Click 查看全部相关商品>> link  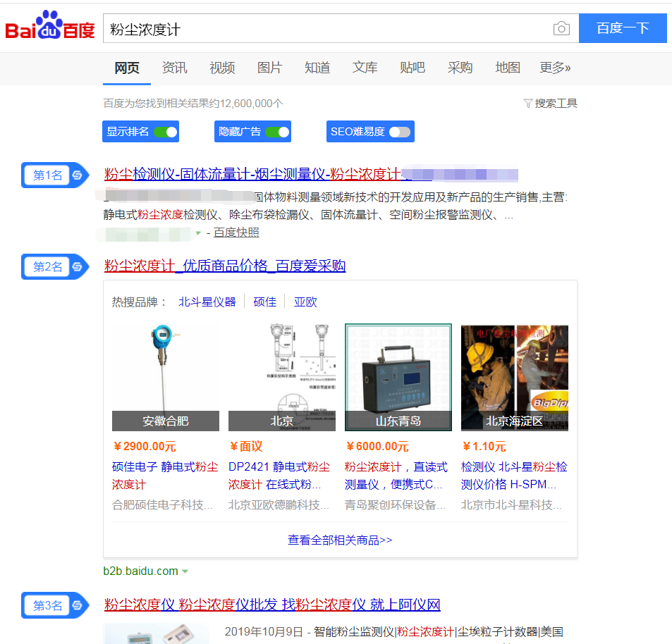(x=340, y=540)
